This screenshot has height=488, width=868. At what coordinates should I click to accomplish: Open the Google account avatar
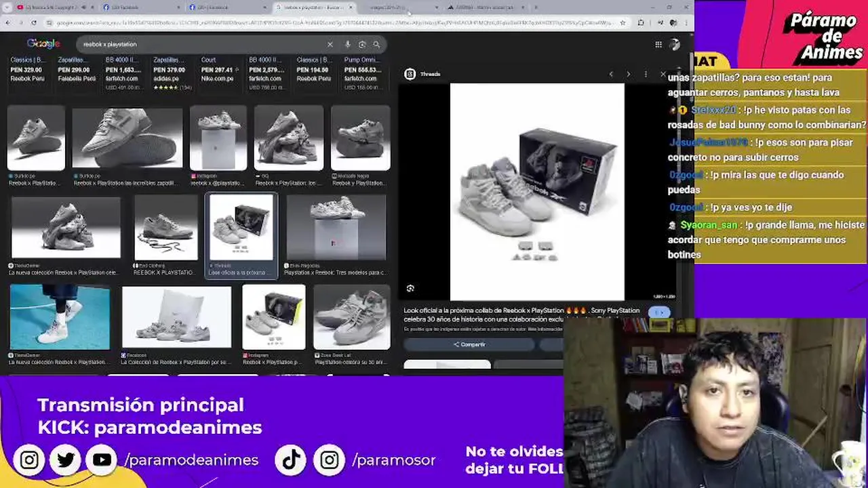click(x=674, y=45)
